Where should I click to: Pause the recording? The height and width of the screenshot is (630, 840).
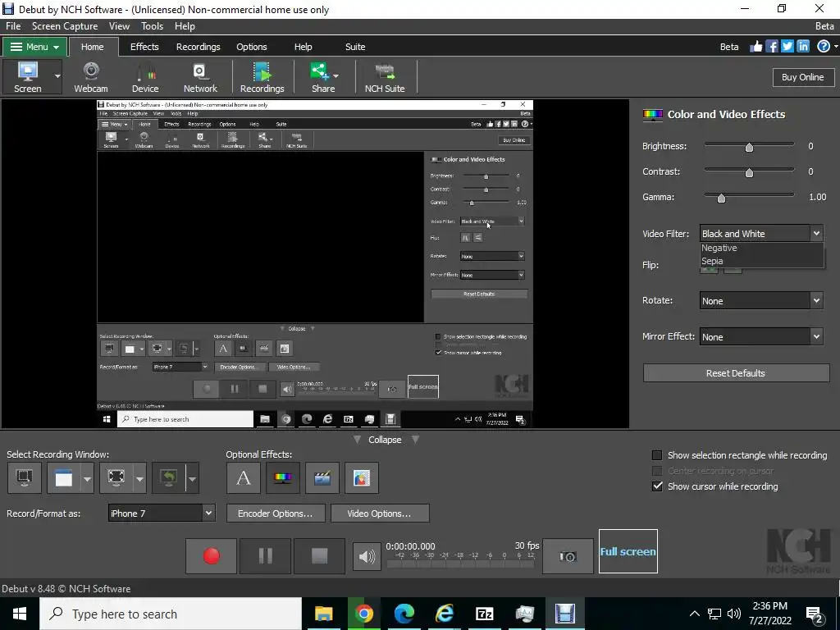point(265,556)
